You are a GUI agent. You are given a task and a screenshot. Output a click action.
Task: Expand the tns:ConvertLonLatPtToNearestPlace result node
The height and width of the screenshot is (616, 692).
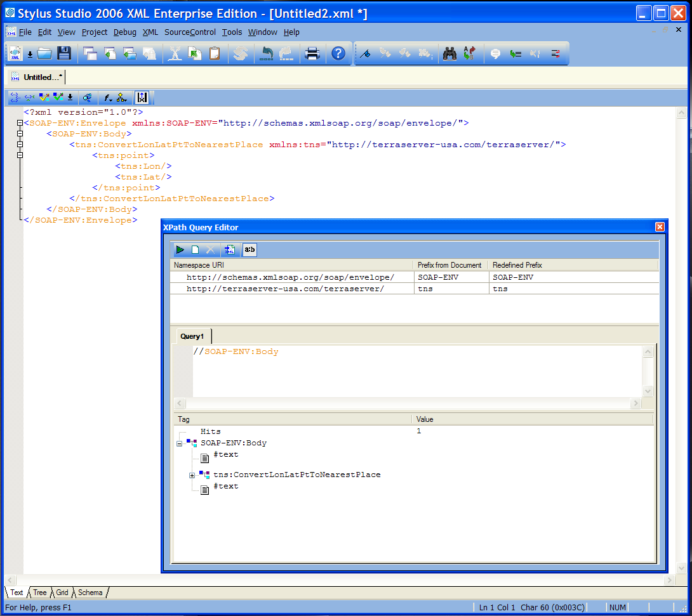click(192, 475)
